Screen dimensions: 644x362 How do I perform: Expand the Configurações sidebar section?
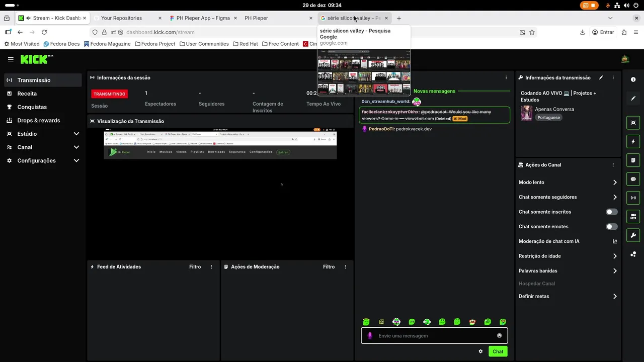pos(76,161)
